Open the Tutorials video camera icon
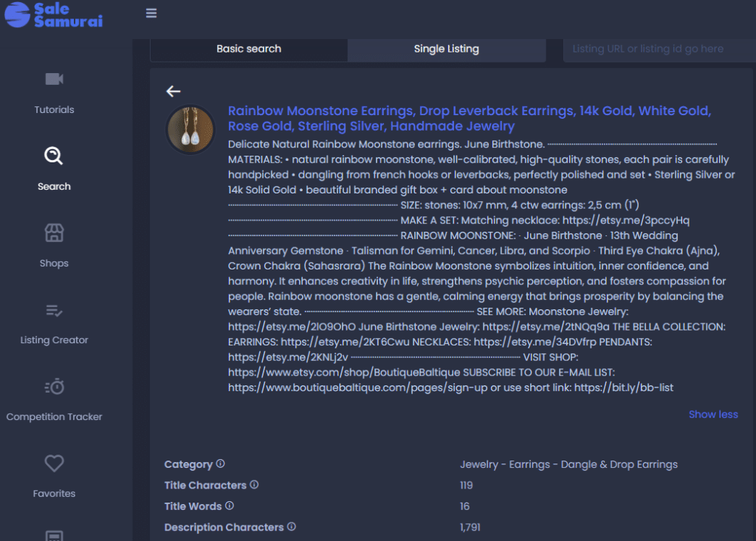 pyautogui.click(x=54, y=78)
